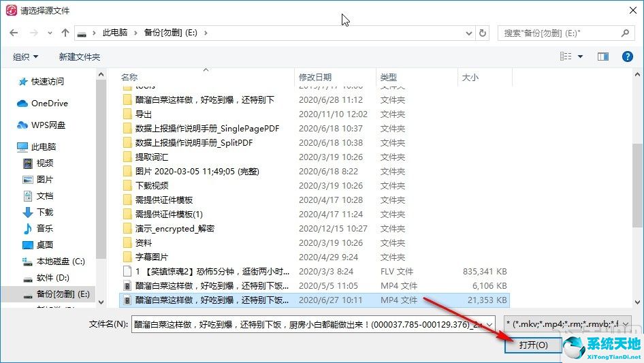Select the MP4 file sized 21,353 KB
This screenshot has height=363, width=644.
(x=315, y=300)
